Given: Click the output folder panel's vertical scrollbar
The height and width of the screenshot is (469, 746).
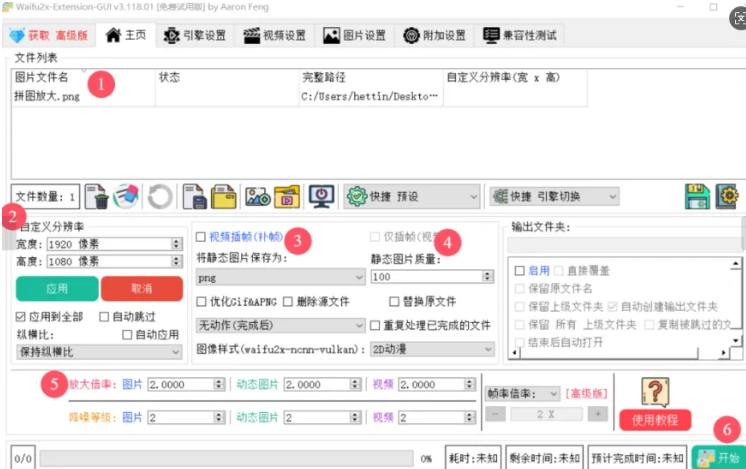Looking at the screenshot, I should pos(738,300).
